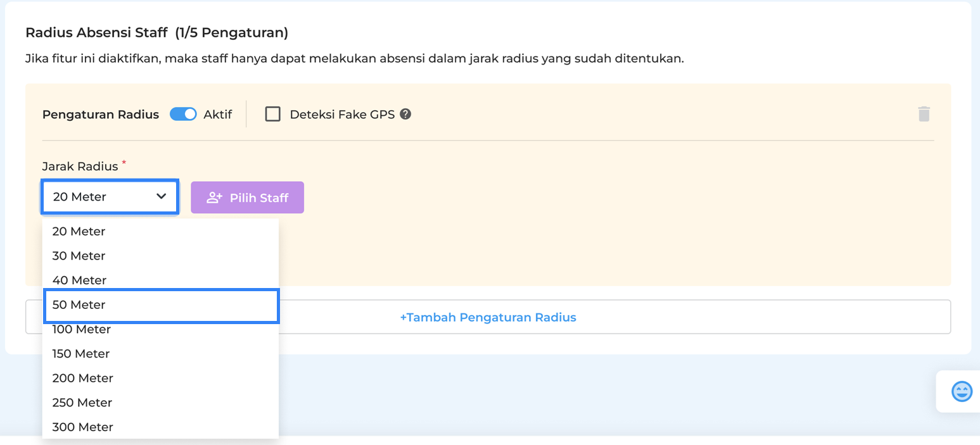The width and height of the screenshot is (980, 445).
Task: Select the 30 Meter option
Action: 79,256
